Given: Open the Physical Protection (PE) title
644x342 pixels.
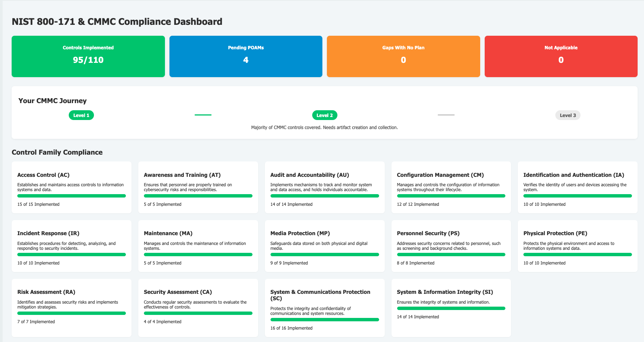Looking at the screenshot, I should click(x=555, y=233).
